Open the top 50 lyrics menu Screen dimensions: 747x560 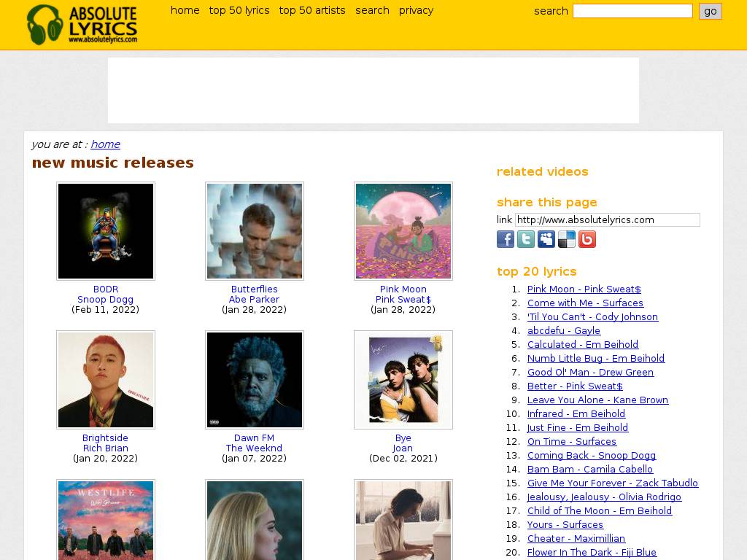tap(239, 10)
